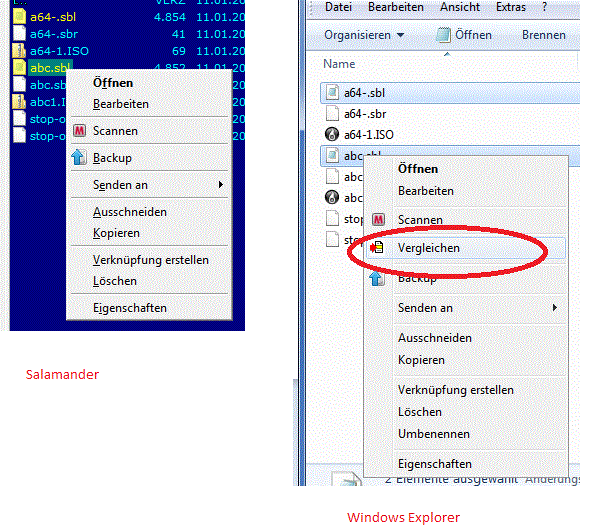Select a64-.sbr file name in Salamander list
Viewport: 590px width, 526px height.
click(54, 34)
